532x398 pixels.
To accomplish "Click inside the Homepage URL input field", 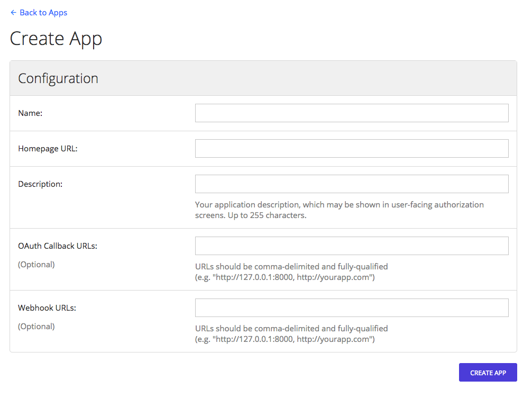I will point(351,148).
